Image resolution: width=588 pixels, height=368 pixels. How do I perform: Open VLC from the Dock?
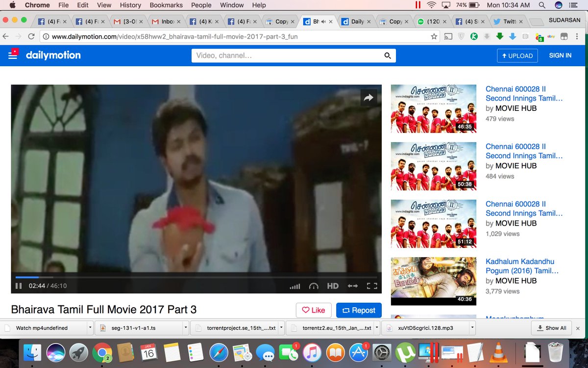click(x=499, y=352)
